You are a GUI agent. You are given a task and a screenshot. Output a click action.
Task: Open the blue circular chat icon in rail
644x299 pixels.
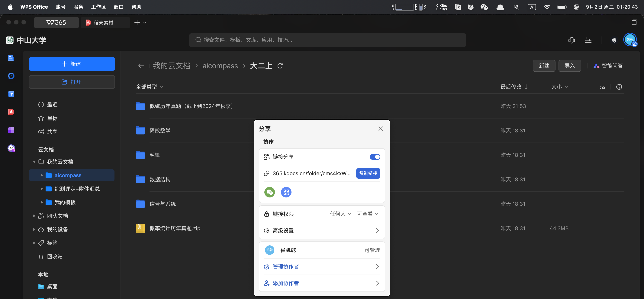(x=11, y=76)
